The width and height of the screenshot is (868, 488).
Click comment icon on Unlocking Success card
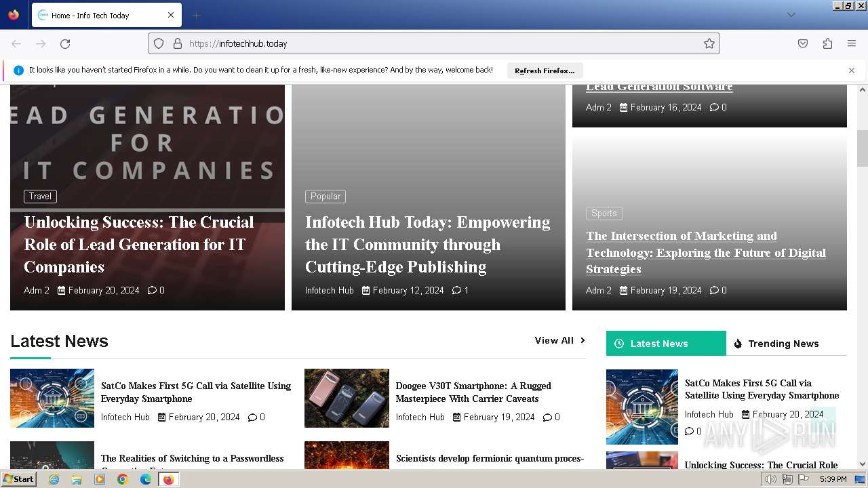[x=152, y=290]
